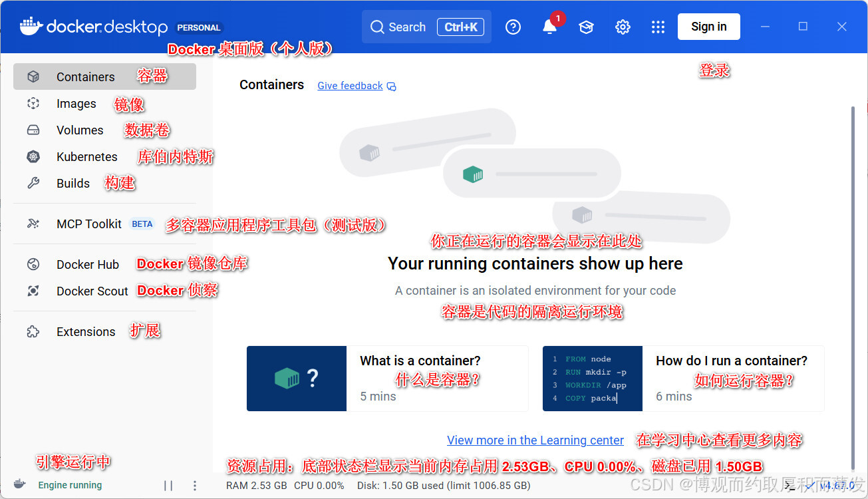Pause the Docker engine

(x=168, y=485)
